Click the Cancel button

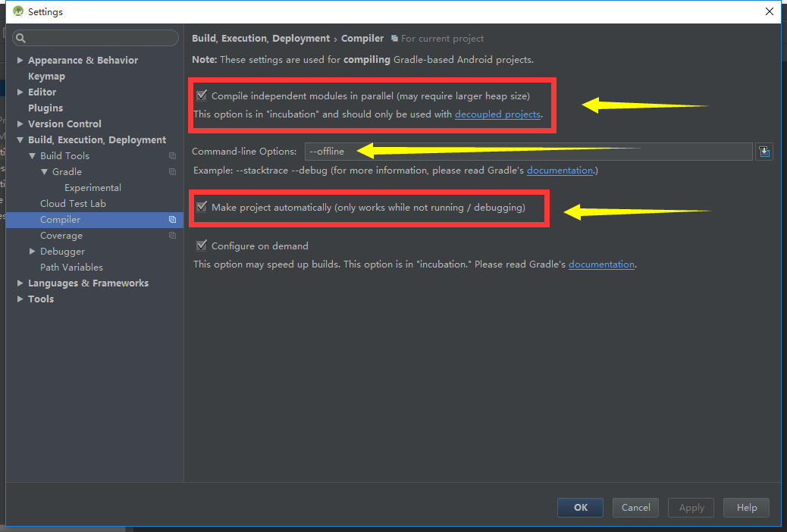tap(635, 508)
